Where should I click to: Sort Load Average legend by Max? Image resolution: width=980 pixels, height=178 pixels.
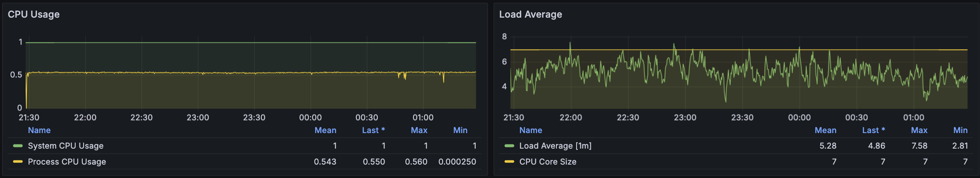[x=919, y=130]
